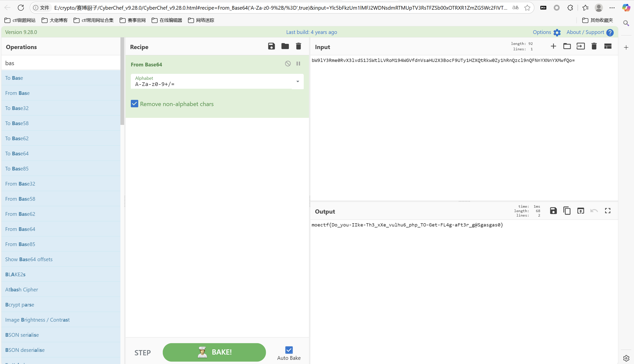Set breakpoint on From Base64 operation
The height and width of the screenshot is (364, 634).
click(298, 63)
